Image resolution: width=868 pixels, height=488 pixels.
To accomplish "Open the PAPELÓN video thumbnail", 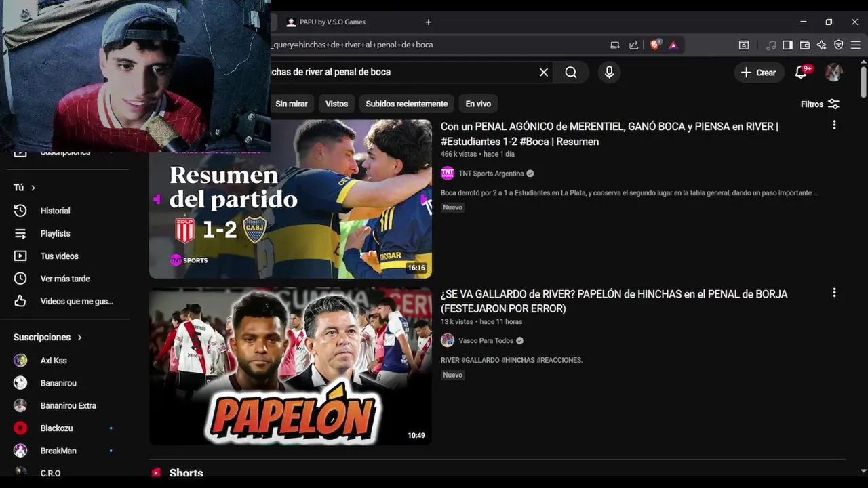I will (290, 367).
